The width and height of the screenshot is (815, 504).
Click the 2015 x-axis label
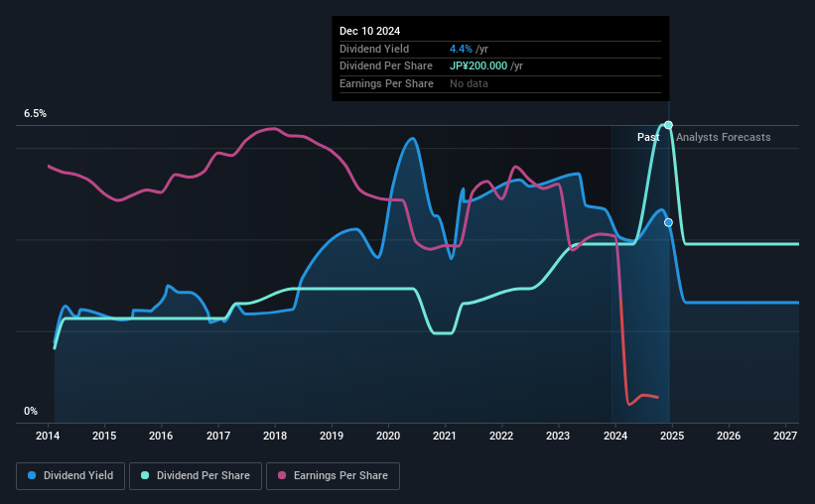(104, 436)
